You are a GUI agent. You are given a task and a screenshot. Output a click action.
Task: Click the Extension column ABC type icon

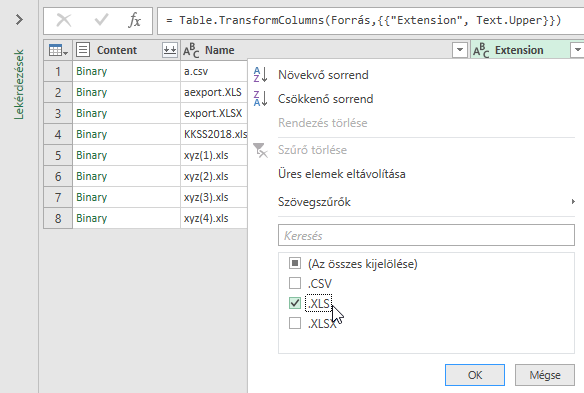click(x=481, y=50)
